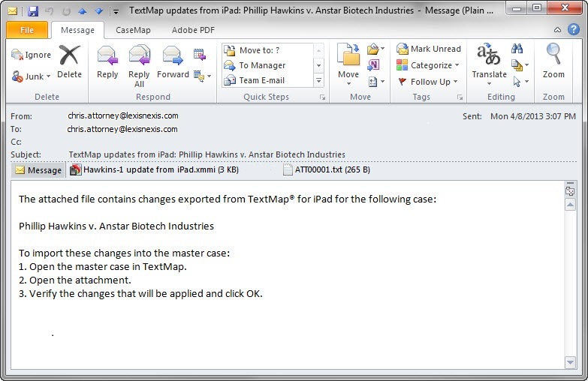Click the scrollbar down arrow in message body
Screen dimensions: 588x381
coord(570,362)
